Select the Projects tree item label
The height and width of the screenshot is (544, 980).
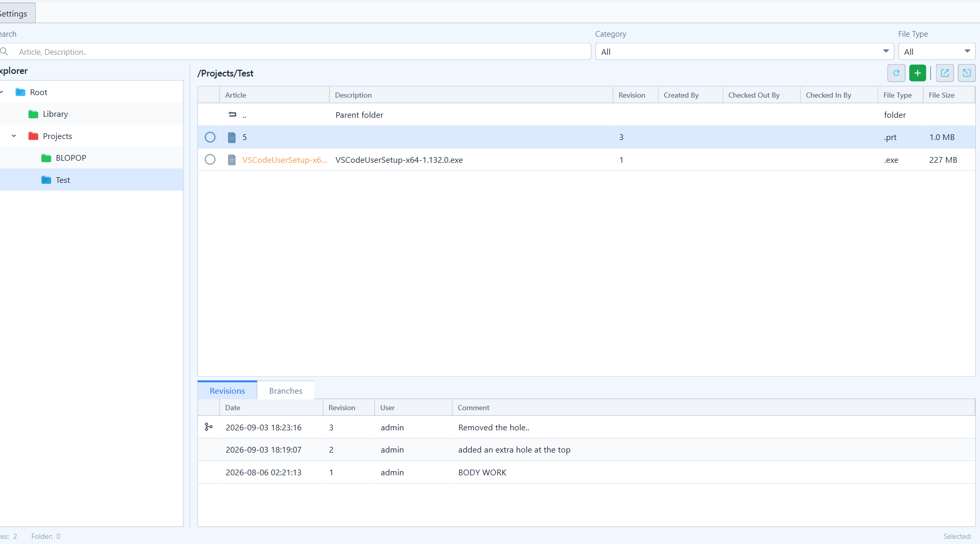(57, 136)
